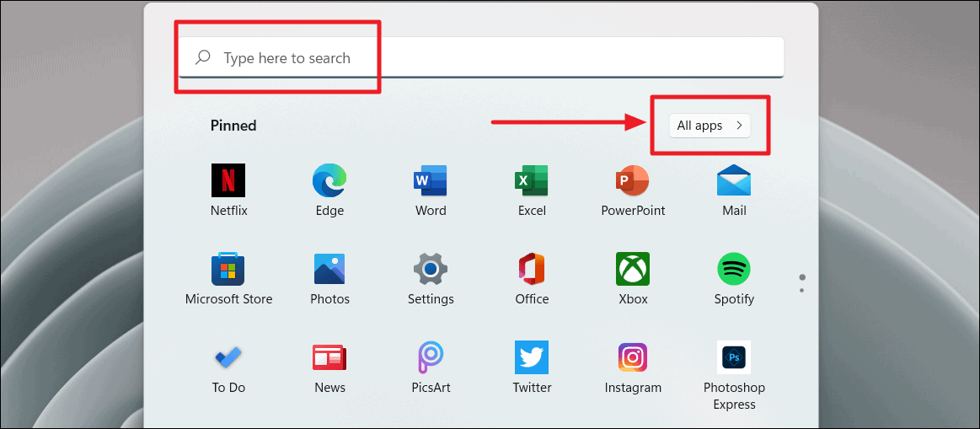Click the Type here to search field
Image resolution: width=980 pixels, height=429 pixels.
(481, 57)
